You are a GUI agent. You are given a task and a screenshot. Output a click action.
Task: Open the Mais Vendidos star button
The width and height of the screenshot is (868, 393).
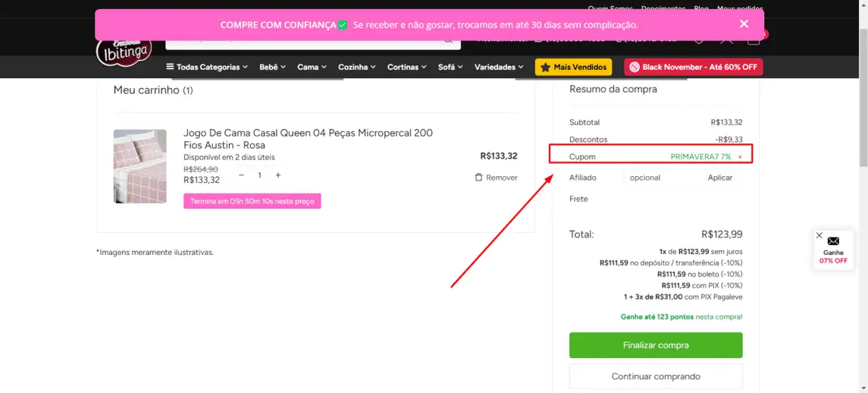pos(574,67)
